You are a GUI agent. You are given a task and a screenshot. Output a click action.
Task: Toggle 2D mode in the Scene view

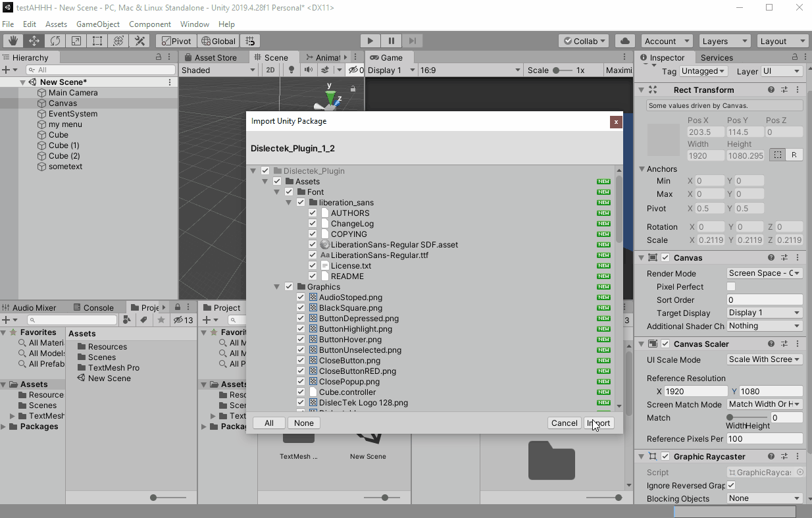point(270,70)
